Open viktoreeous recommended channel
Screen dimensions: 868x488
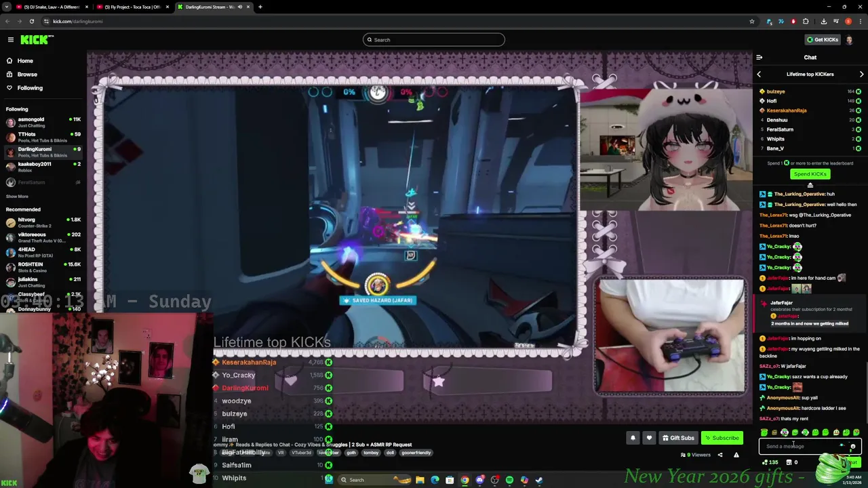tap(43, 237)
